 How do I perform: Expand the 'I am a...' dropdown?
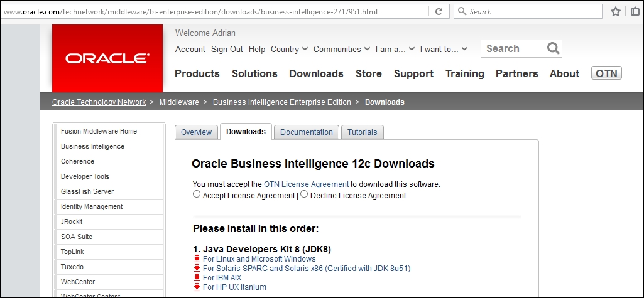(x=395, y=49)
